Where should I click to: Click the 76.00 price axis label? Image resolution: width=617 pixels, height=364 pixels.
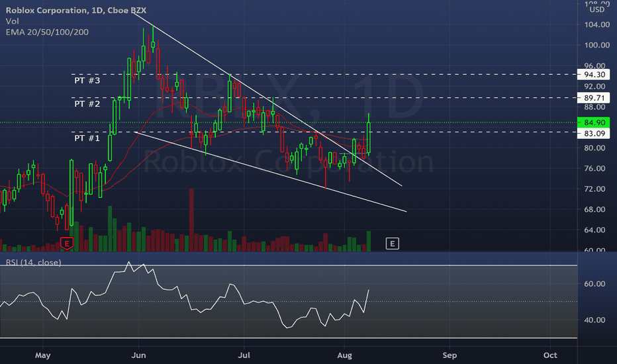(x=594, y=168)
